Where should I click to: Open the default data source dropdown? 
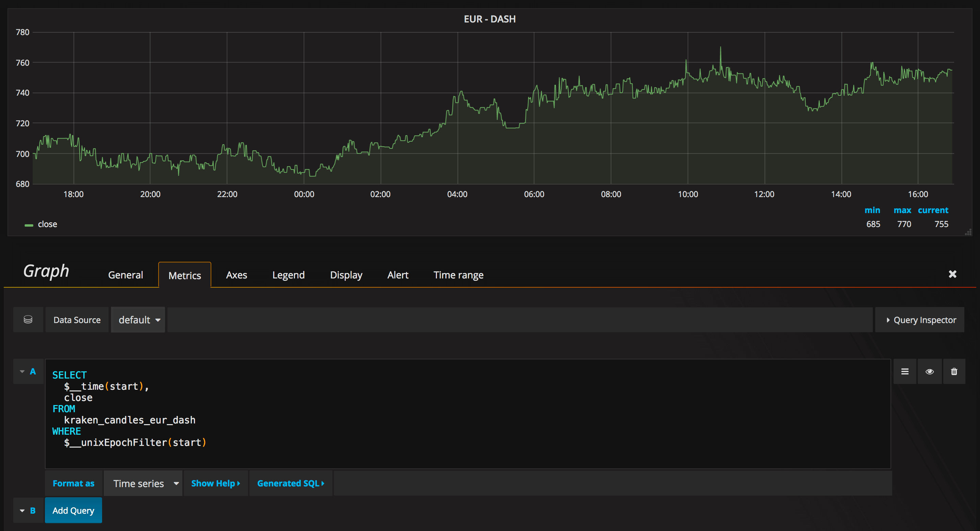pyautogui.click(x=138, y=320)
